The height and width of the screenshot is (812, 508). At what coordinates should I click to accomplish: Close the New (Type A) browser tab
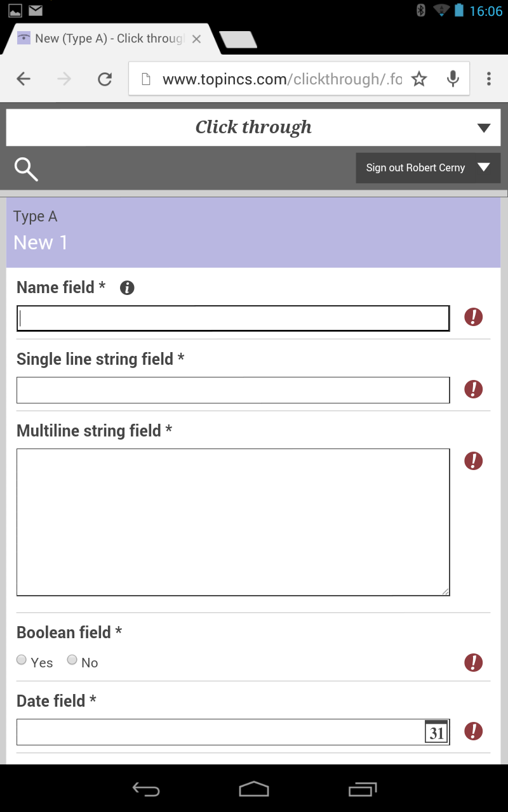(x=196, y=39)
